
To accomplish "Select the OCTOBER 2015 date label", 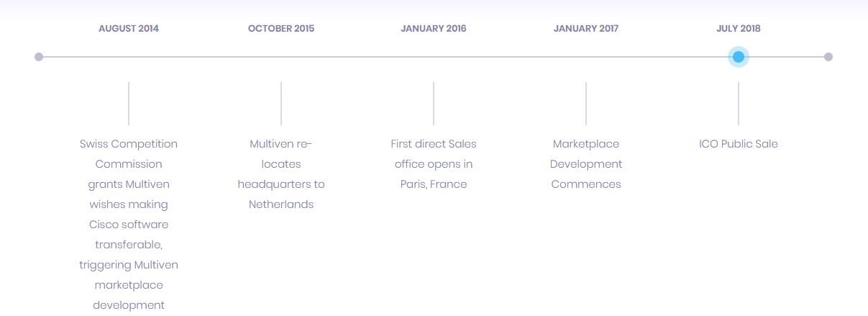I will click(x=281, y=29).
